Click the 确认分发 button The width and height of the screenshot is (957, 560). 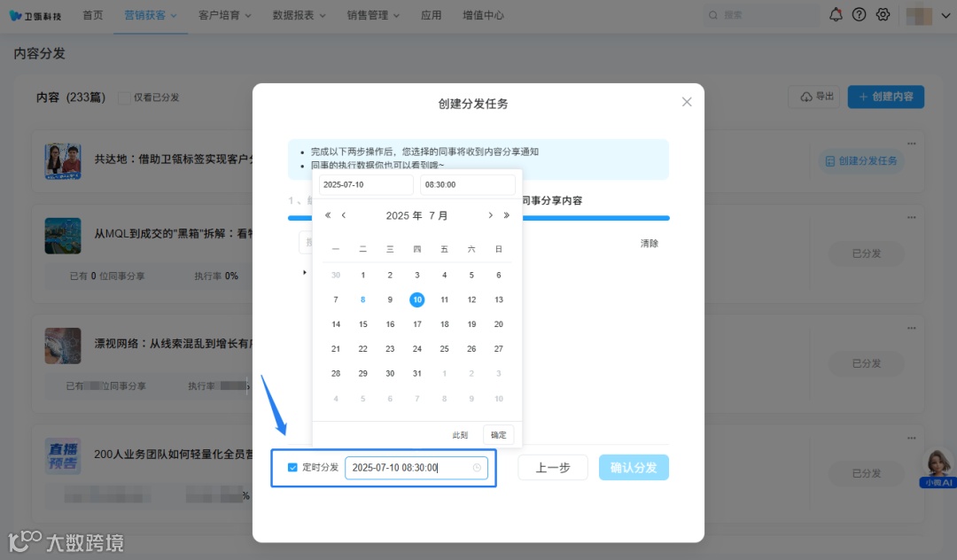click(x=634, y=468)
